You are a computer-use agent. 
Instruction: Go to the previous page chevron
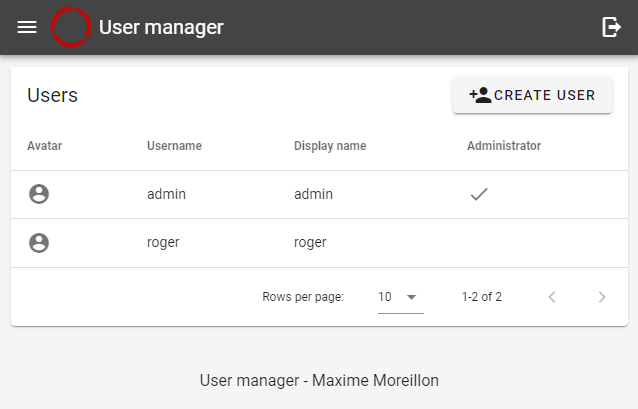coord(552,297)
